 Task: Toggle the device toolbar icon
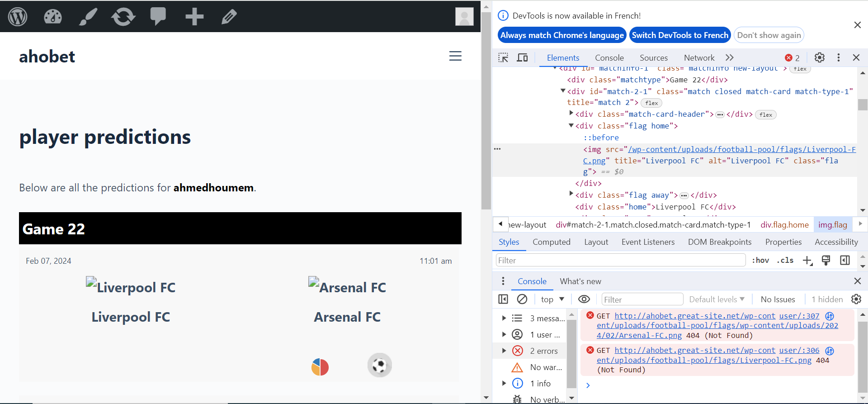tap(522, 57)
